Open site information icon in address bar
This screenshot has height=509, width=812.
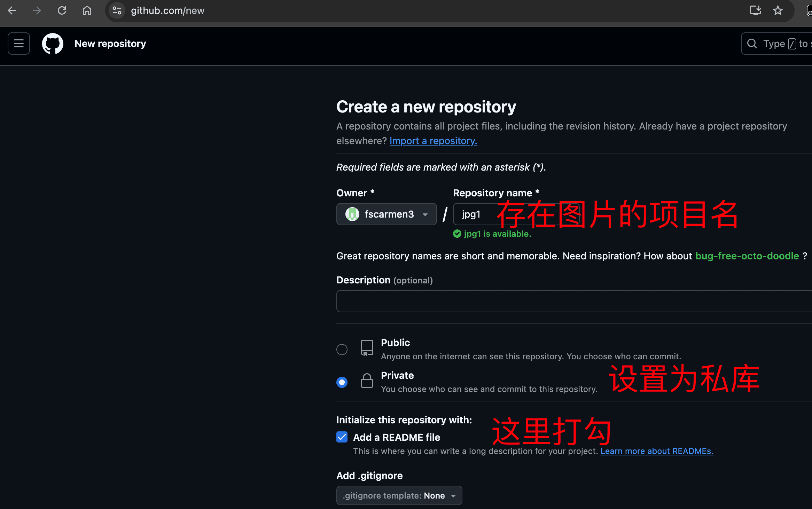click(117, 10)
